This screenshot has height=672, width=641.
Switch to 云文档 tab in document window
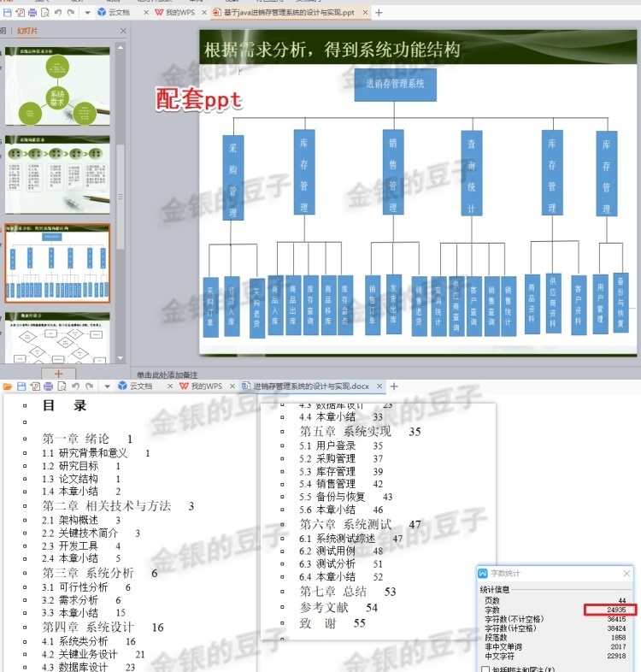pyautogui.click(x=135, y=386)
